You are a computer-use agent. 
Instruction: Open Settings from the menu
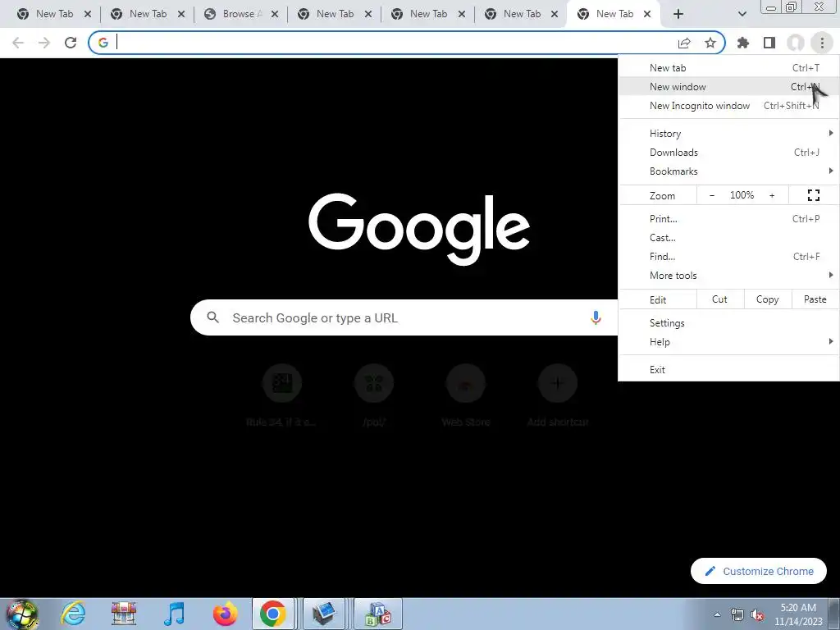pos(728,323)
